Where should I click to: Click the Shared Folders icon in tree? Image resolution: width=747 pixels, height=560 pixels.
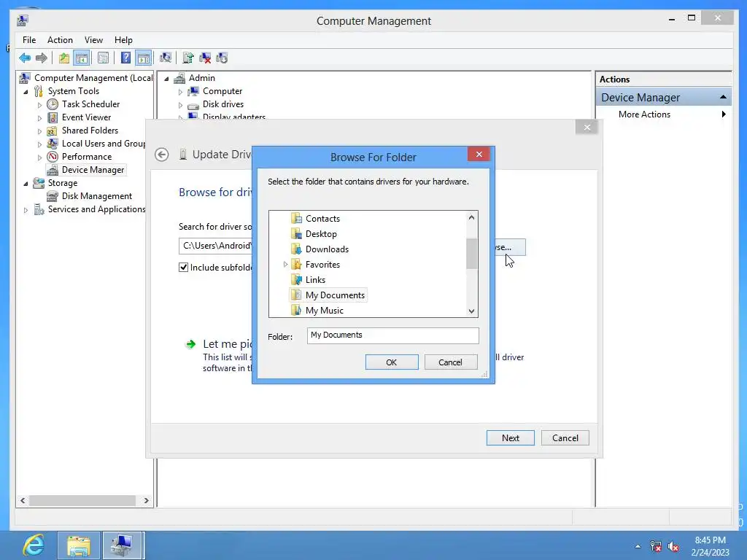pyautogui.click(x=53, y=131)
